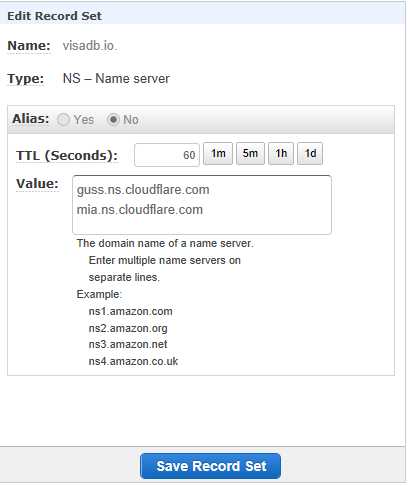Click the visadb.io. record name text
The image size is (410, 486).
(90, 46)
